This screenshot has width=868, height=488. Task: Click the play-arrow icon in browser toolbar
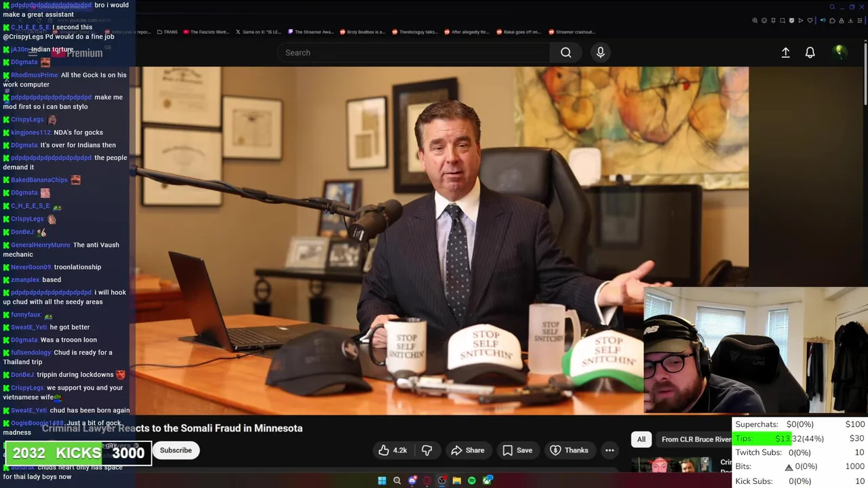tap(801, 20)
